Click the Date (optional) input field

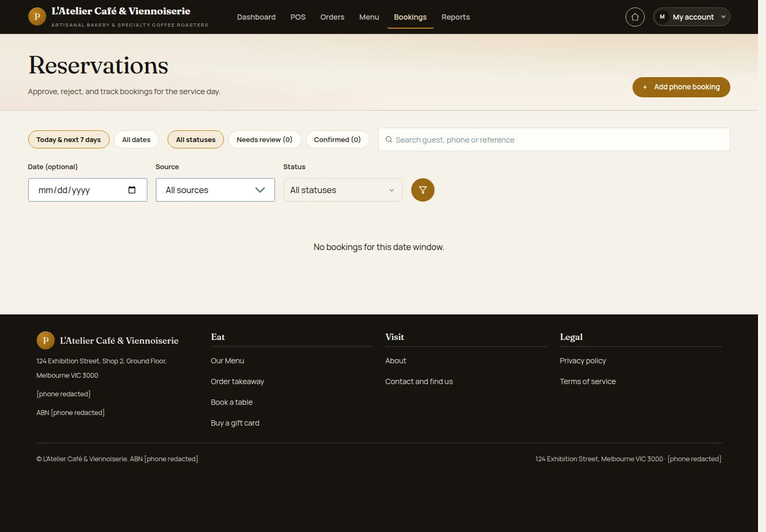[88, 190]
